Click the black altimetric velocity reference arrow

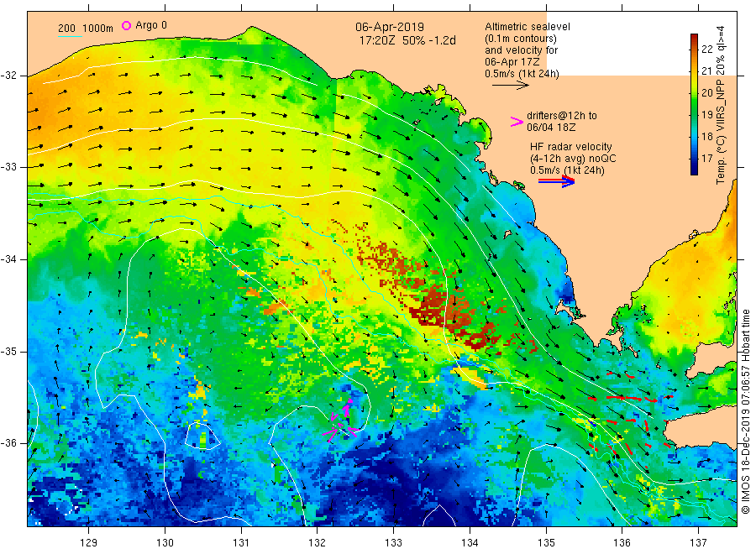click(510, 86)
